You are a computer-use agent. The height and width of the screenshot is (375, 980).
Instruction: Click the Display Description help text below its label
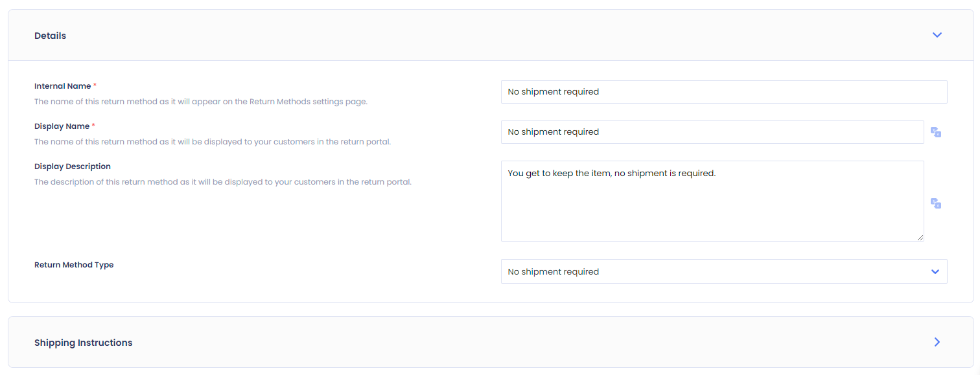point(223,182)
